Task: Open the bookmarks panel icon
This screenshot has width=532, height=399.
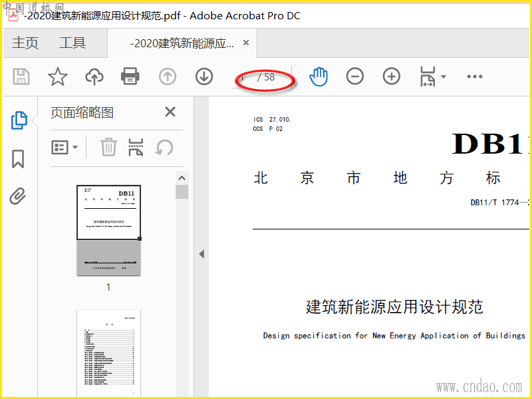Action: coord(18,159)
